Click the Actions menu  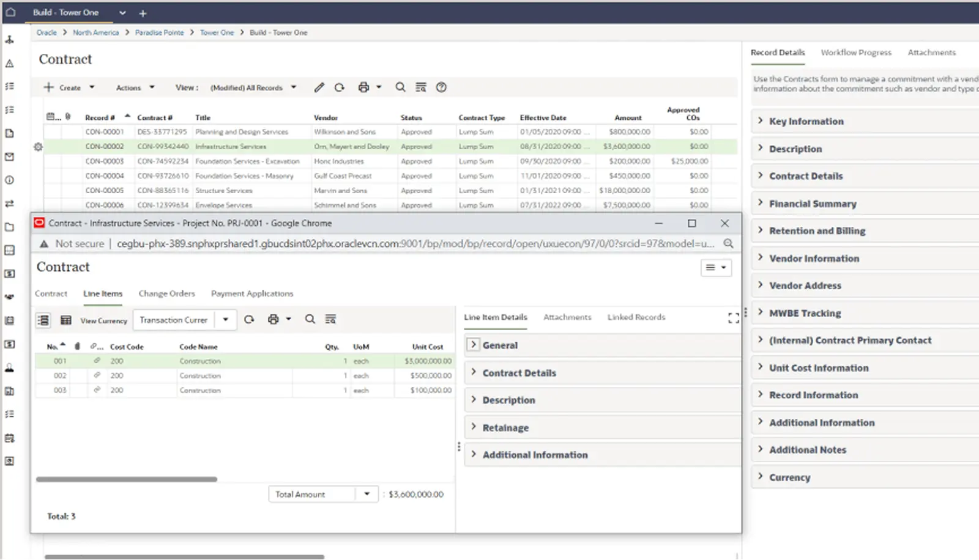pyautogui.click(x=128, y=87)
